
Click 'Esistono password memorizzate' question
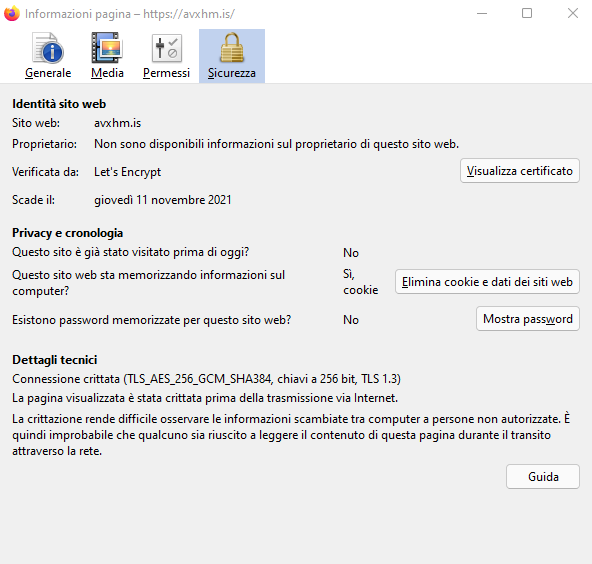[x=152, y=320]
